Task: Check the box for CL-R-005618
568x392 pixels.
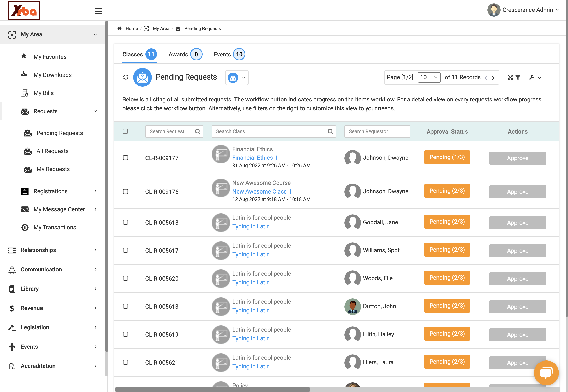Action: 125,222
